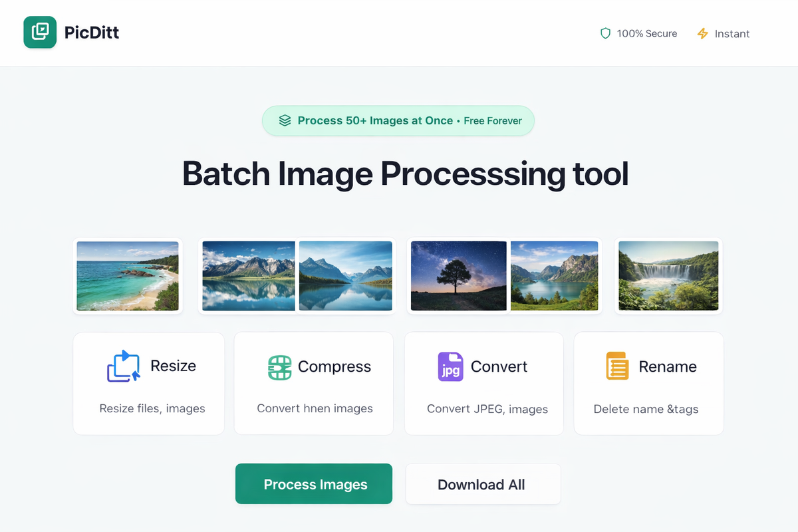This screenshot has width=798, height=532.
Task: Click the green shield secure icon
Action: tap(605, 33)
